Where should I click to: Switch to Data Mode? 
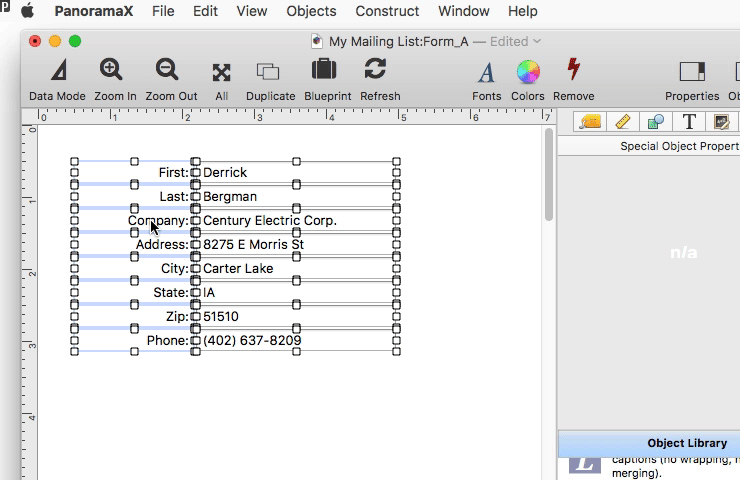pyautogui.click(x=58, y=80)
